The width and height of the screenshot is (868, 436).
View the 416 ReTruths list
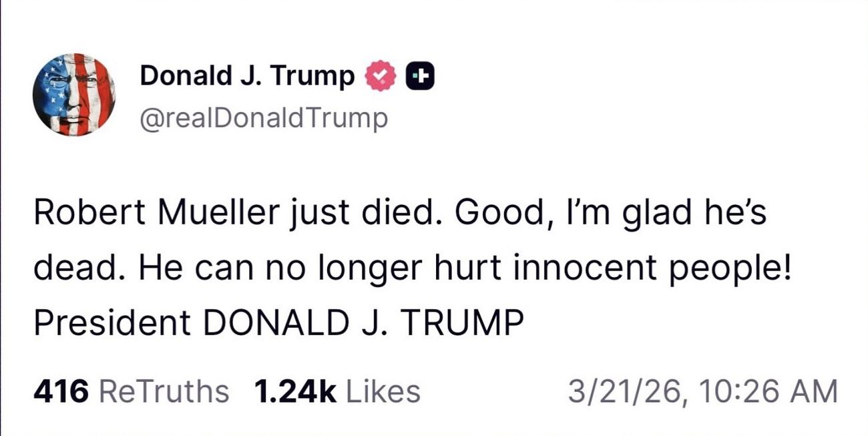(131, 391)
